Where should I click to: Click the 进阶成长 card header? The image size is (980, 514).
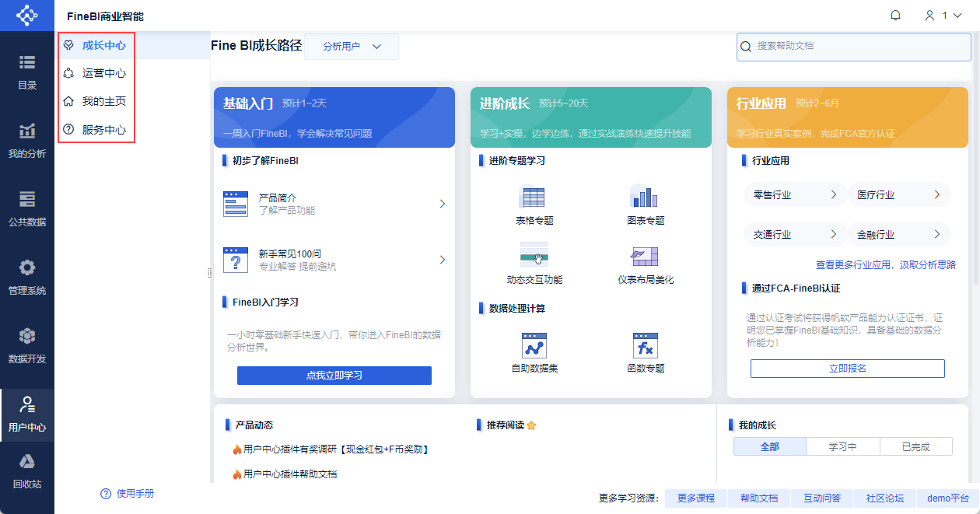coord(591,117)
